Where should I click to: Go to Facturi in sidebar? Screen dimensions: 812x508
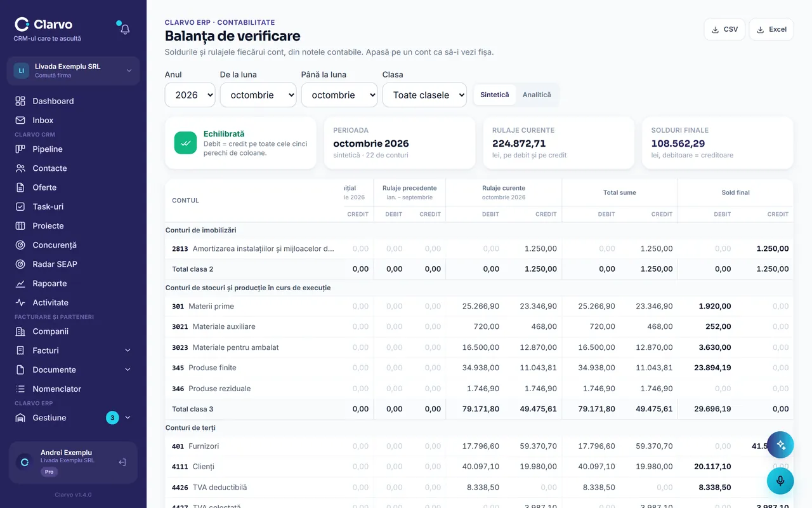pos(46,351)
